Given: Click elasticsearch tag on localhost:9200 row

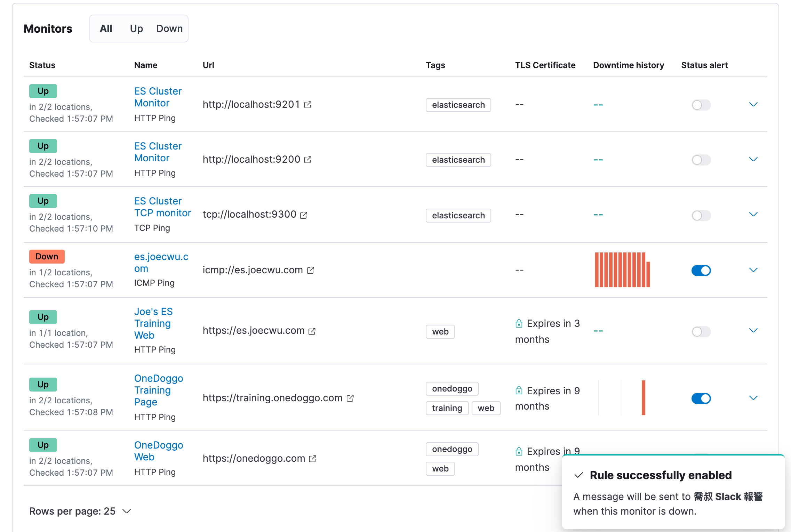Looking at the screenshot, I should coord(458,160).
